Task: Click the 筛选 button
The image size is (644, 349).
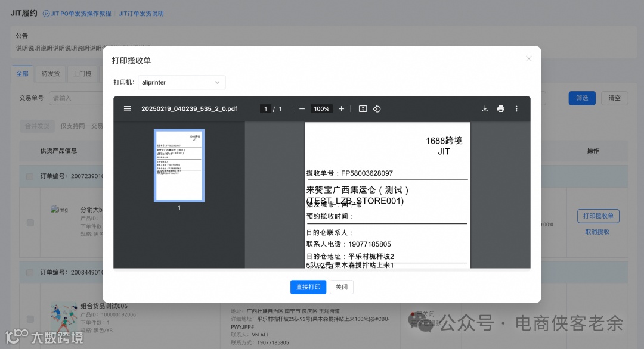Action: 582,98
